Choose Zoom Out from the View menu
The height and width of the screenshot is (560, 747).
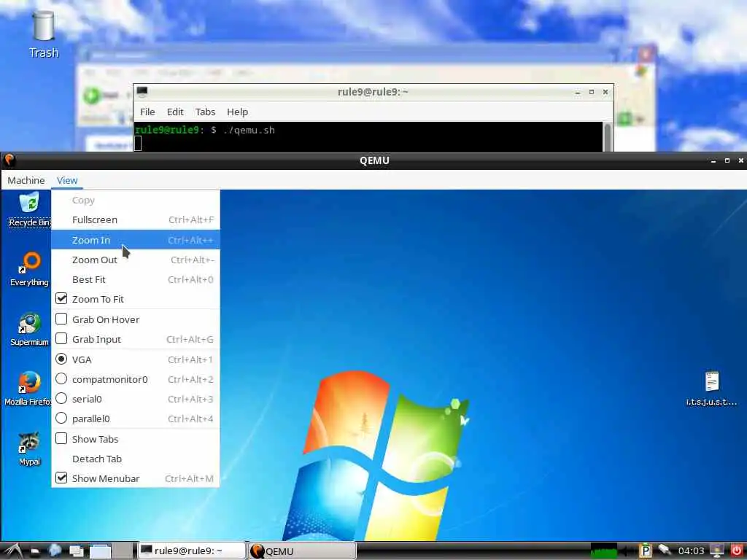pyautogui.click(x=135, y=260)
